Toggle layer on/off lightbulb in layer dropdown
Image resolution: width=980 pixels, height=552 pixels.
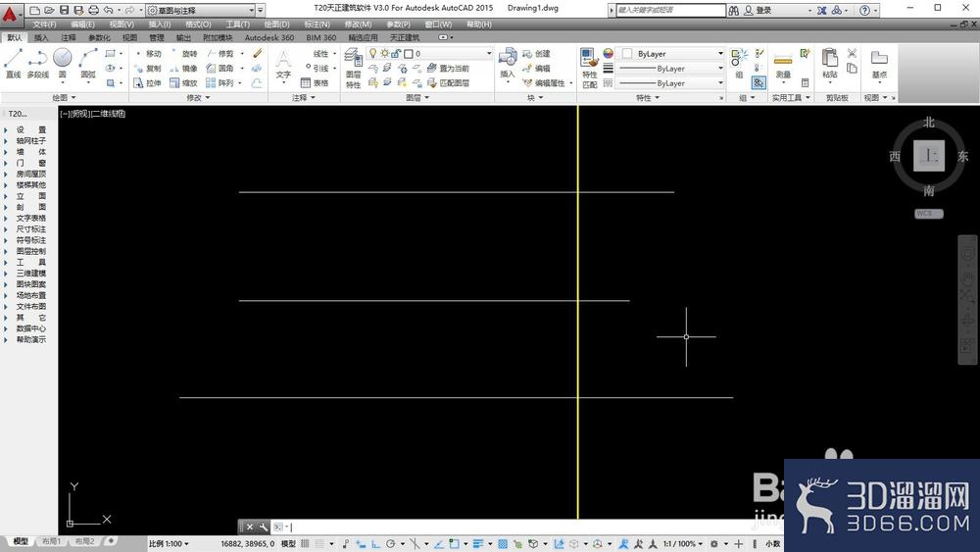click(373, 54)
